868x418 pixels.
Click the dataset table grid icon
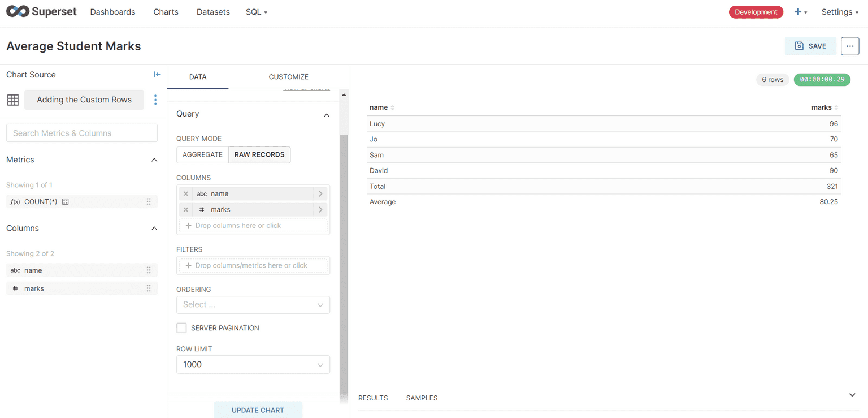tap(13, 100)
